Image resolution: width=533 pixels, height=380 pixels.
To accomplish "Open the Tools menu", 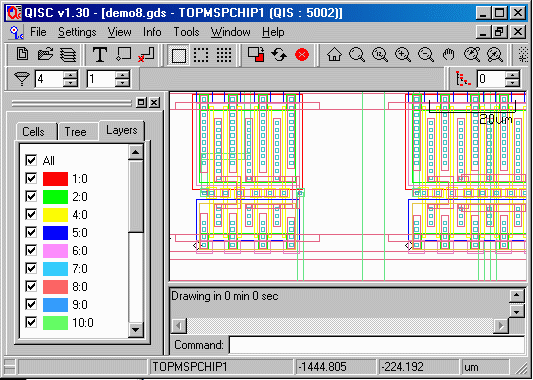I will tap(186, 32).
